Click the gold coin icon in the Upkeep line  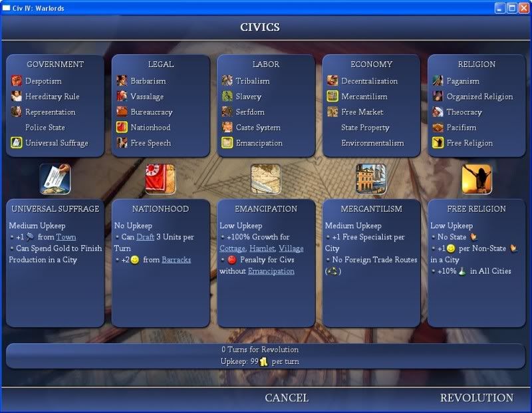click(263, 362)
